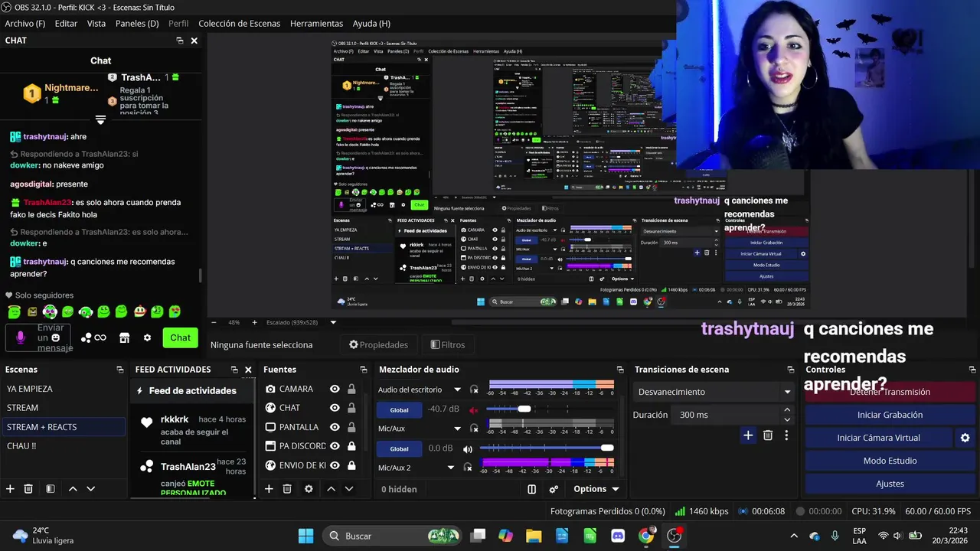This screenshot has height=551, width=980.
Task: Open Desvanecimiento transition dropdown
Action: pos(714,392)
